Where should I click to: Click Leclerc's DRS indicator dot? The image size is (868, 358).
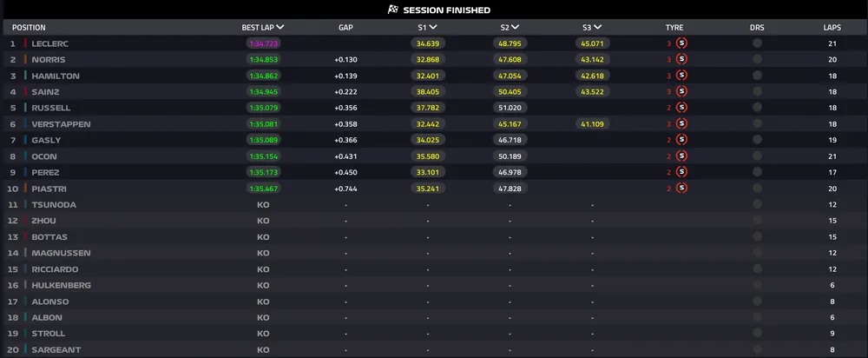(757, 43)
